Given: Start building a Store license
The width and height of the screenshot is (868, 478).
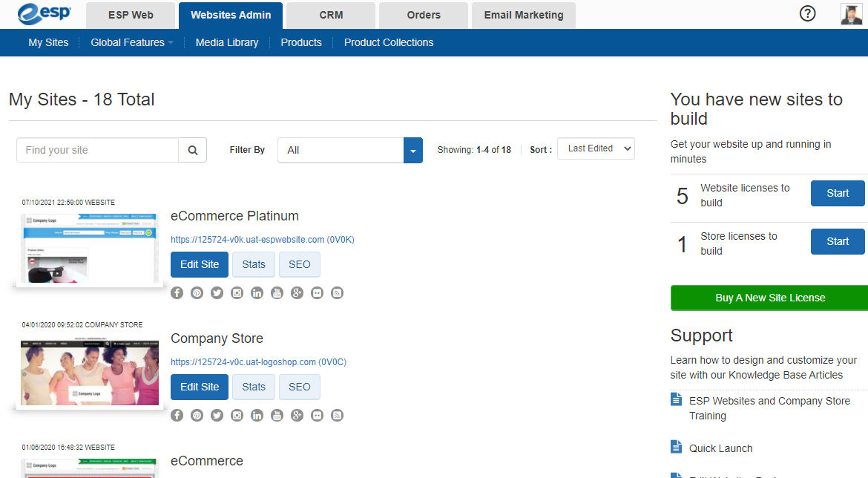Looking at the screenshot, I should (x=838, y=241).
